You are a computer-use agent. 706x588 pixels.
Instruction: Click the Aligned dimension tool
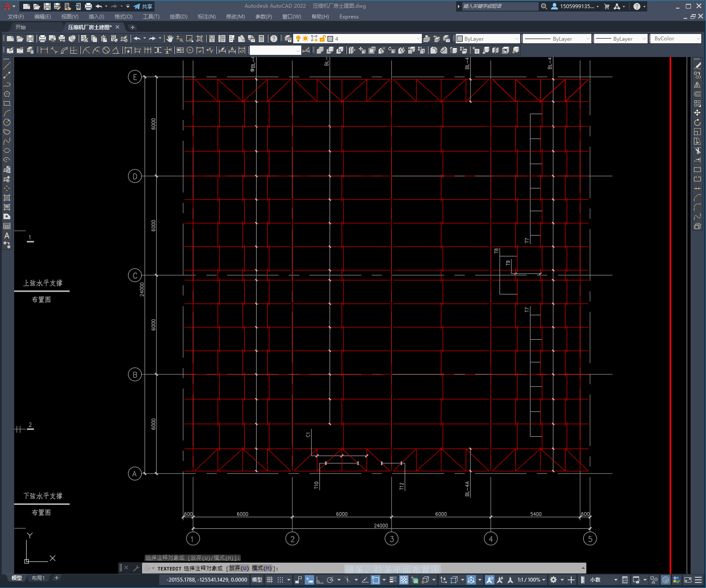point(54,50)
